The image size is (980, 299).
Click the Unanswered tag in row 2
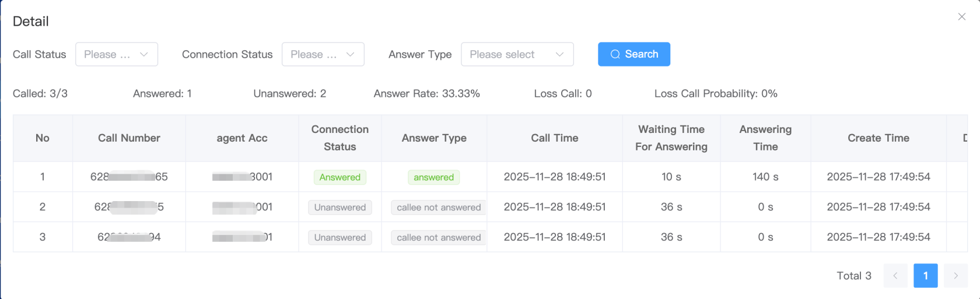click(339, 207)
